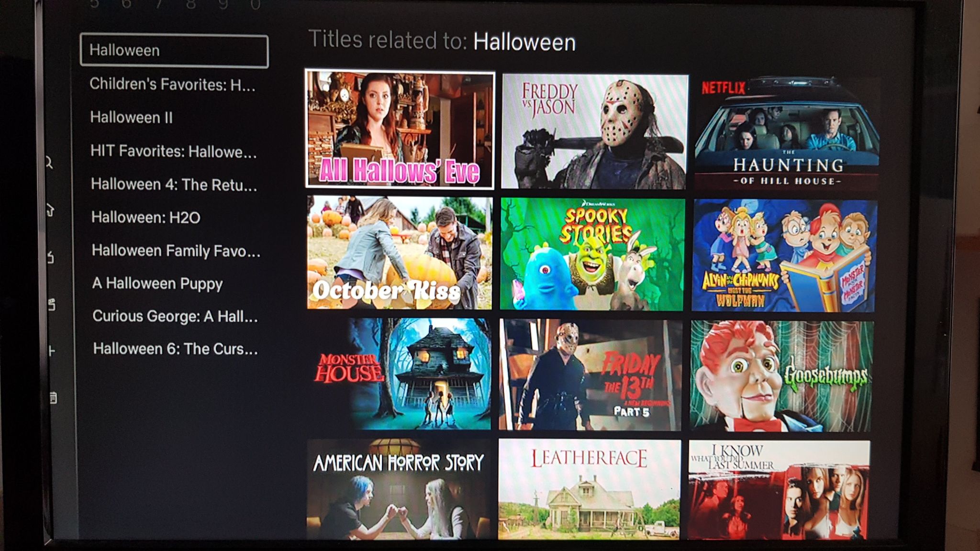Pick 'Halloween: H2O' suggestion
Screen dimensions: 980x551
point(145,218)
